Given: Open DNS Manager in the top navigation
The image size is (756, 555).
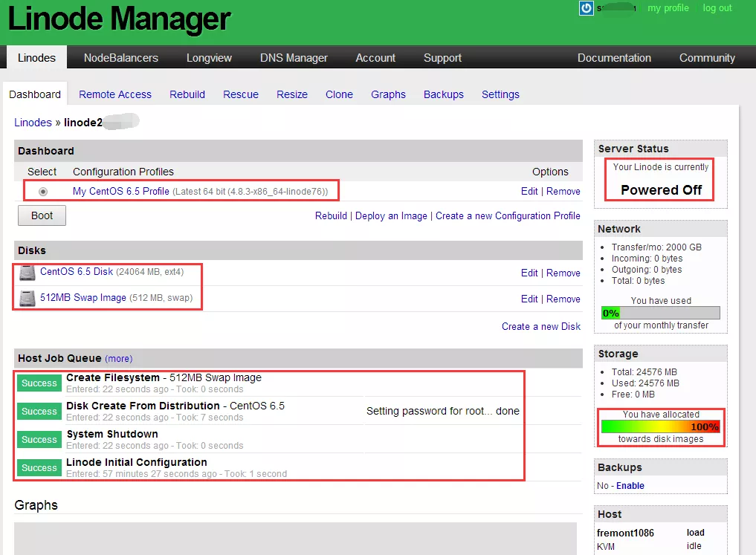Looking at the screenshot, I should pos(294,58).
